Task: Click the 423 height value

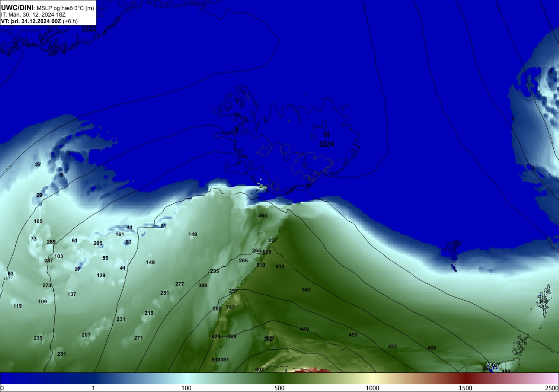Action: pos(392,347)
